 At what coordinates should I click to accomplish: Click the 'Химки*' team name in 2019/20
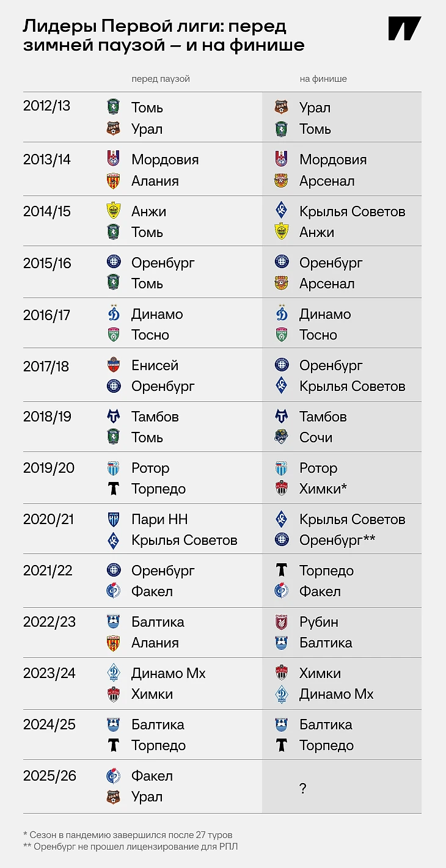pyautogui.click(x=323, y=489)
